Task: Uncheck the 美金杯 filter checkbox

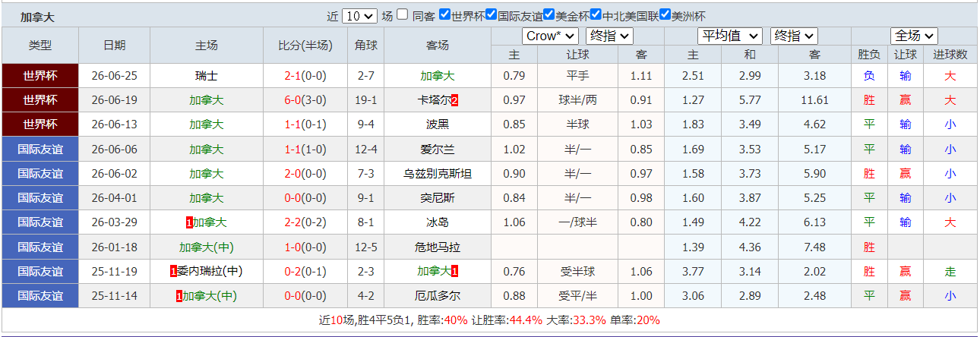Action: [549, 14]
